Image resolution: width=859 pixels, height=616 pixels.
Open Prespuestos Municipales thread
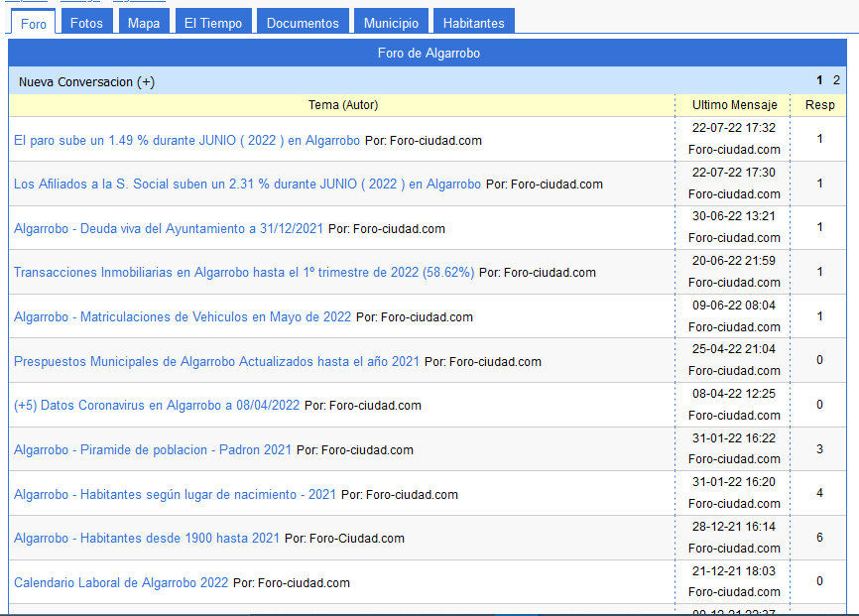click(216, 362)
